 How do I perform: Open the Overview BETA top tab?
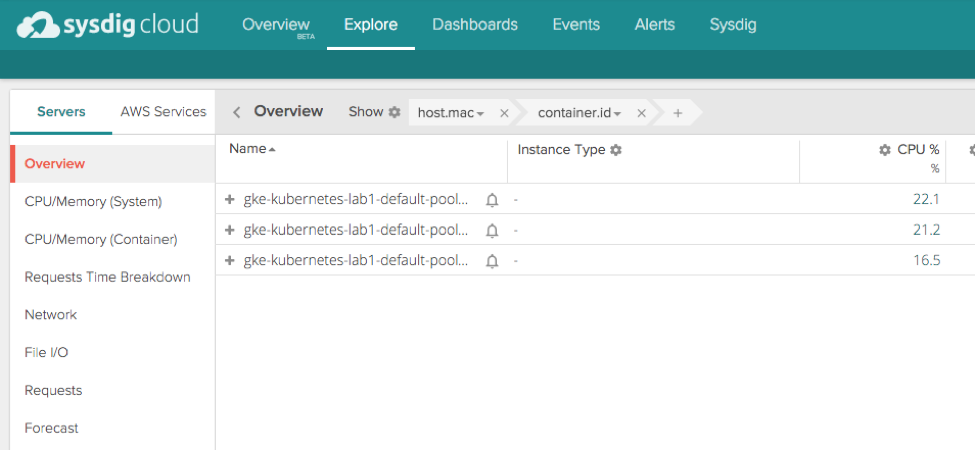(x=276, y=25)
